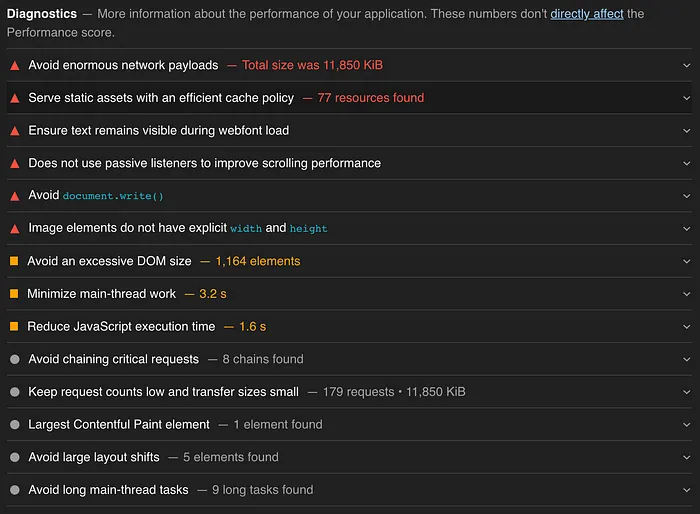
Task: Click red triangle beside webfont load audit
Action: (14, 131)
